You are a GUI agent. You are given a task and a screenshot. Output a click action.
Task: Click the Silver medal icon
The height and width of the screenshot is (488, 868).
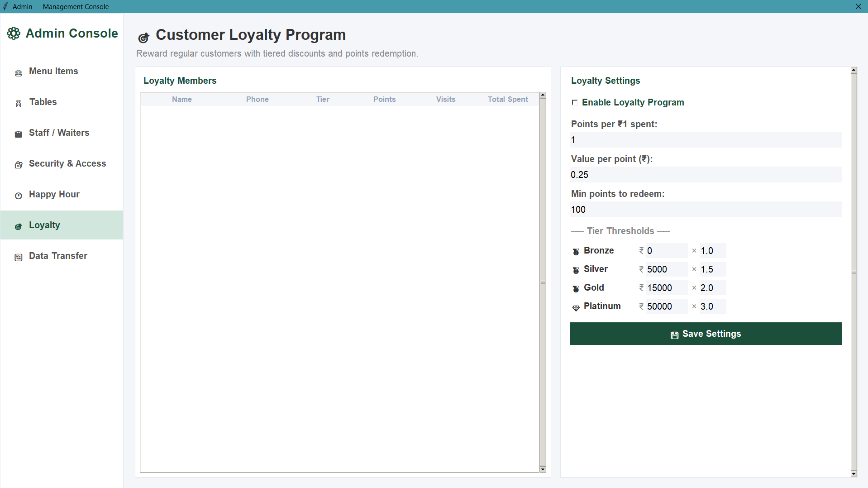pos(576,270)
